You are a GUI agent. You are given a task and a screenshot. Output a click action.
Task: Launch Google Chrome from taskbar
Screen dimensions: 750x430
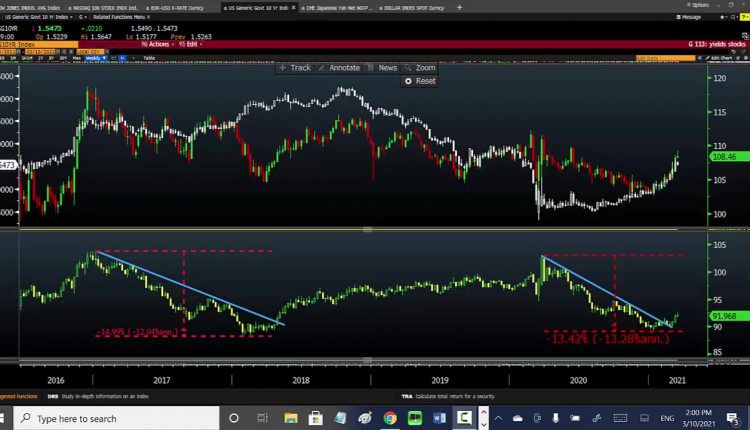(x=390, y=419)
